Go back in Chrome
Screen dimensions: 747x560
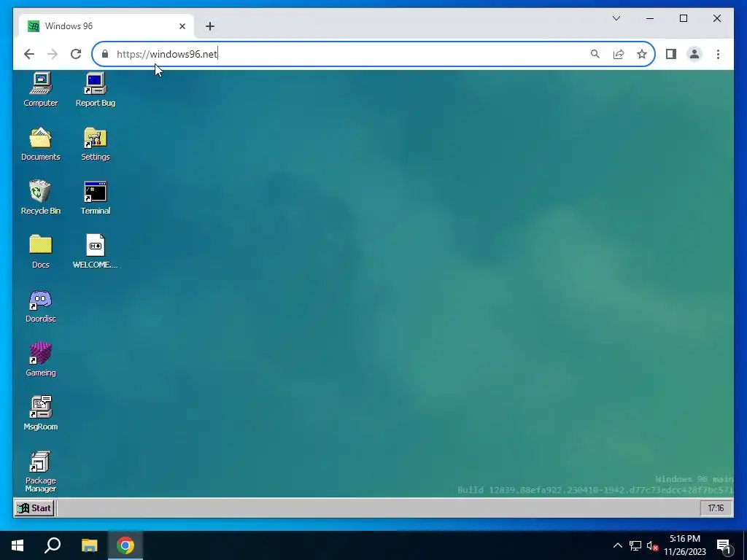click(x=29, y=54)
